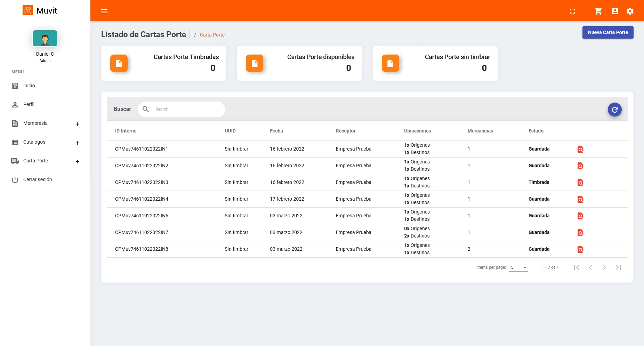The image size is (644, 346).
Task: Click Mercancías value 2 in IN8 row
Action: click(x=469, y=249)
